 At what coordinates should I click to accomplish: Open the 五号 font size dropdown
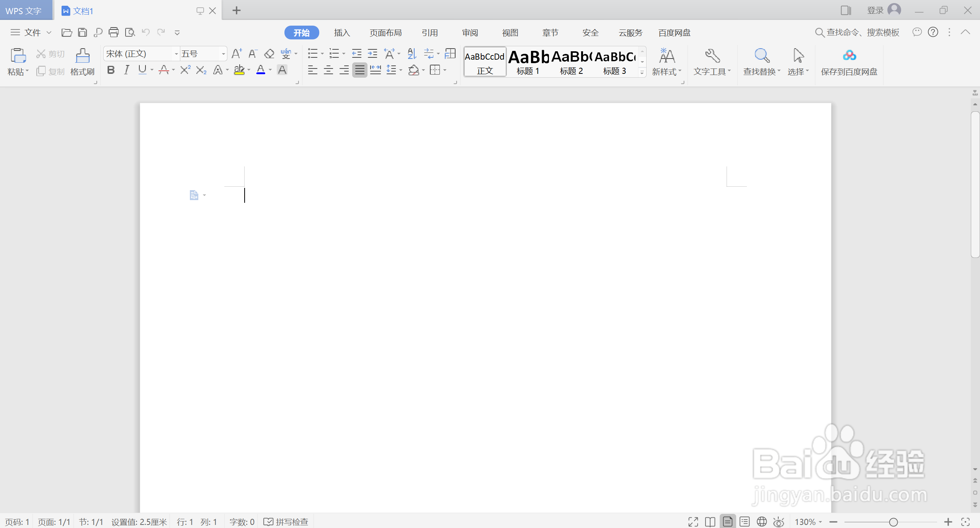pyautogui.click(x=223, y=54)
